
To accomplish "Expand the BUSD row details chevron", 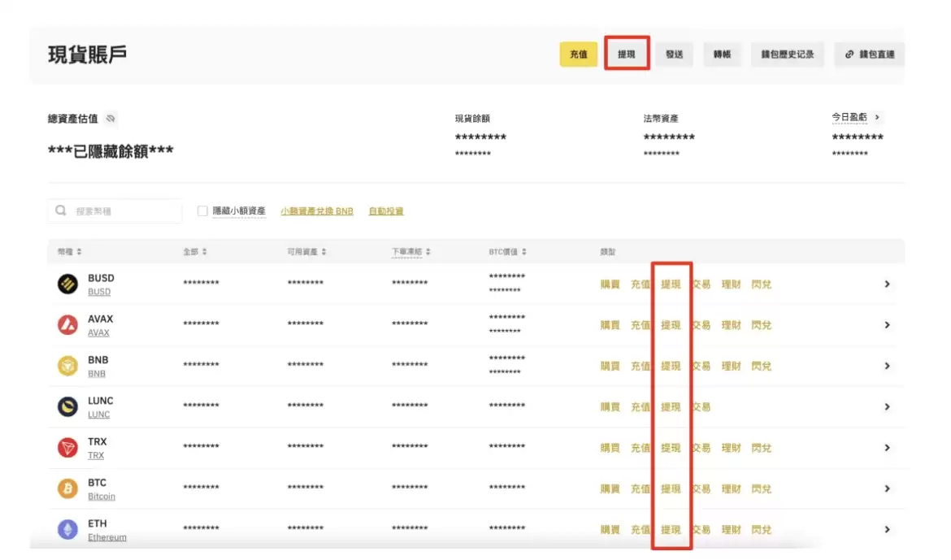I will (x=886, y=284).
